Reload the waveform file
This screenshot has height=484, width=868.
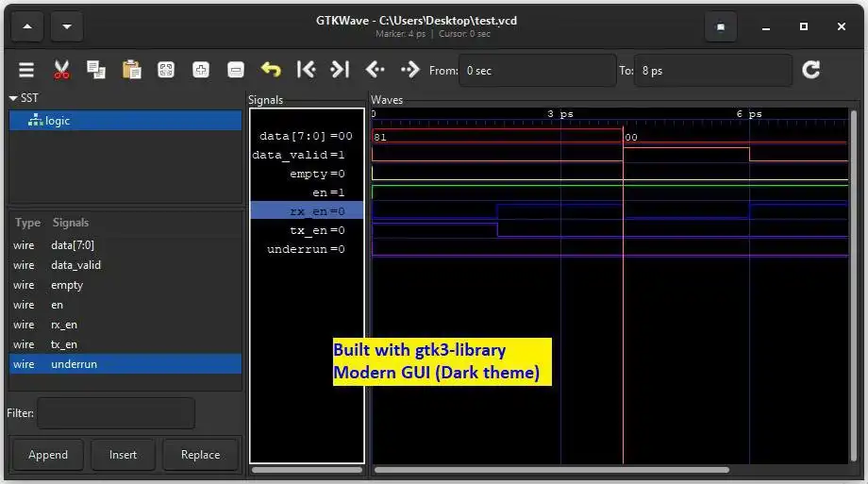coord(811,70)
